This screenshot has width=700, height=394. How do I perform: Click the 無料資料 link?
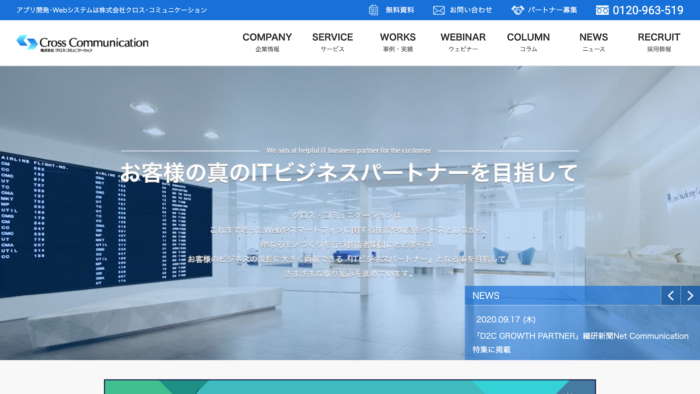pyautogui.click(x=400, y=10)
